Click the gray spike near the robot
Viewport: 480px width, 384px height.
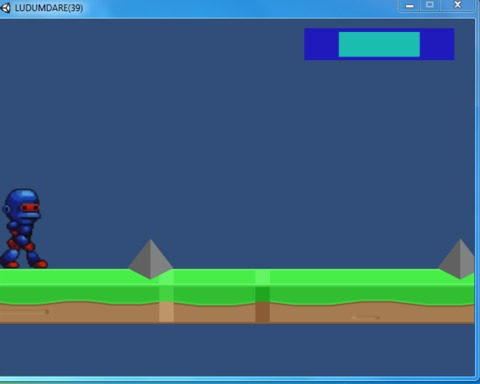(x=151, y=259)
